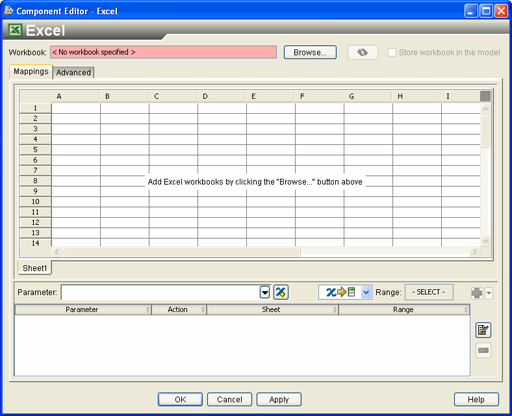The width and height of the screenshot is (512, 416).
Task: Switch to the Advanced tab
Action: (x=73, y=72)
